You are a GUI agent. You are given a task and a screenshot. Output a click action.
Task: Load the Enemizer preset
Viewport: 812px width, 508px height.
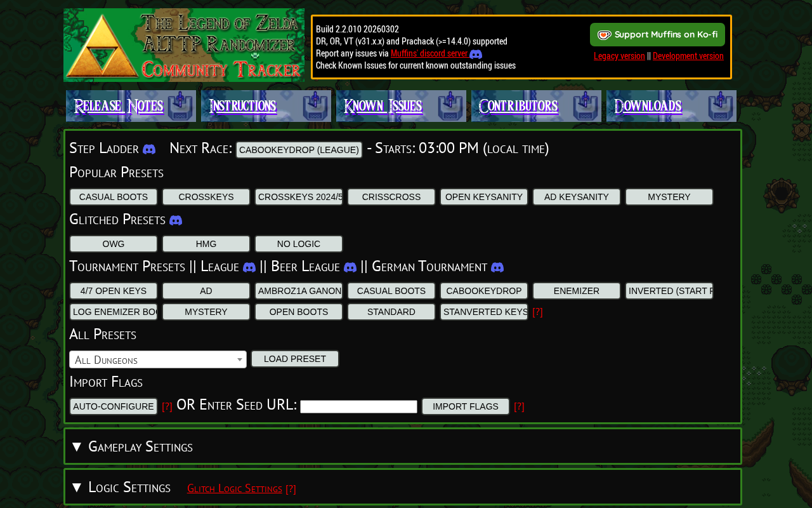pyautogui.click(x=577, y=291)
